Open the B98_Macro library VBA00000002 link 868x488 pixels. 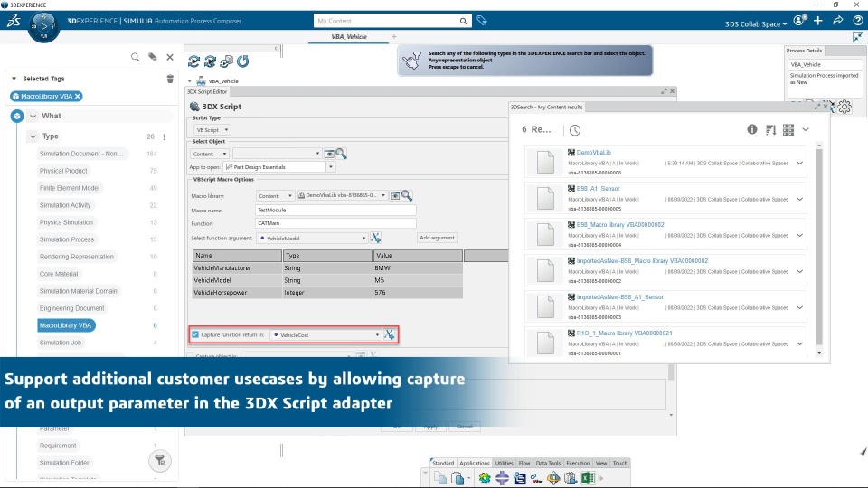620,225
